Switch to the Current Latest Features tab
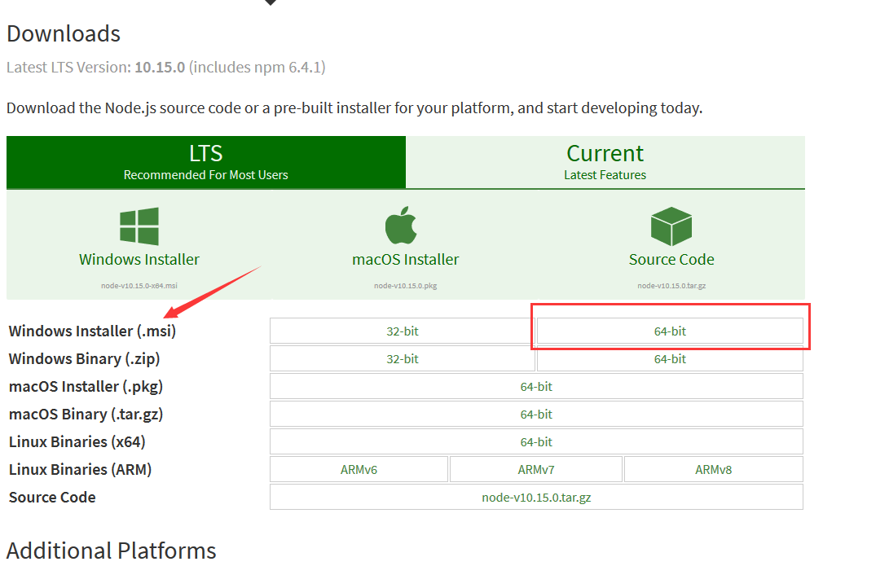This screenshot has height=588, width=889. [605, 162]
